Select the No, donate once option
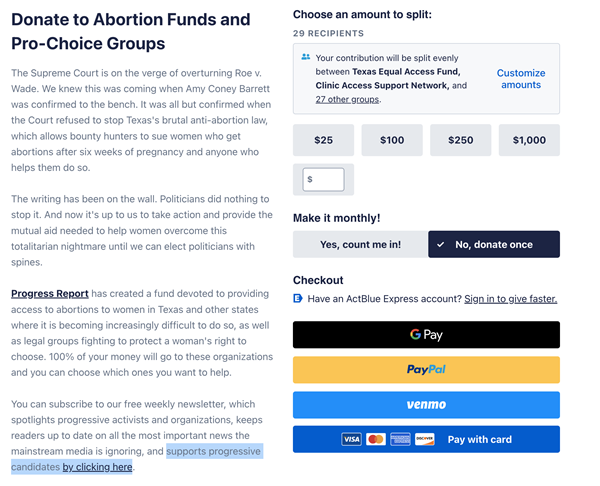This screenshot has height=486, width=600. (494, 244)
